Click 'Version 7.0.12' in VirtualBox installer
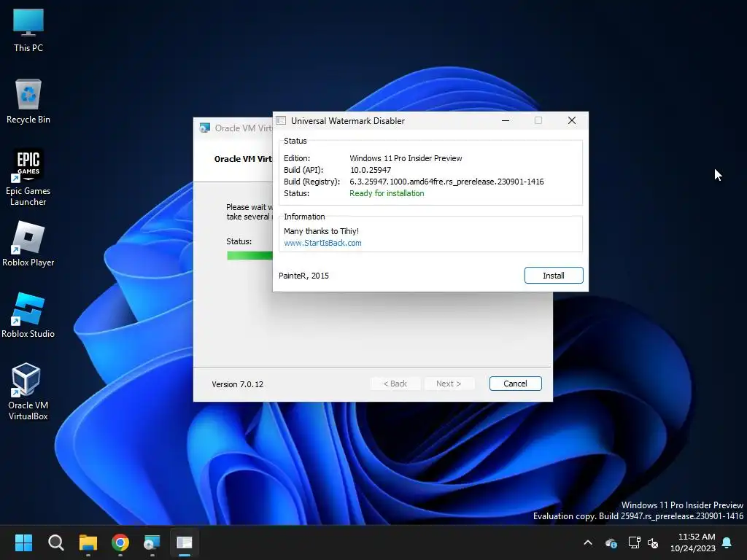747x560 pixels. (x=237, y=384)
